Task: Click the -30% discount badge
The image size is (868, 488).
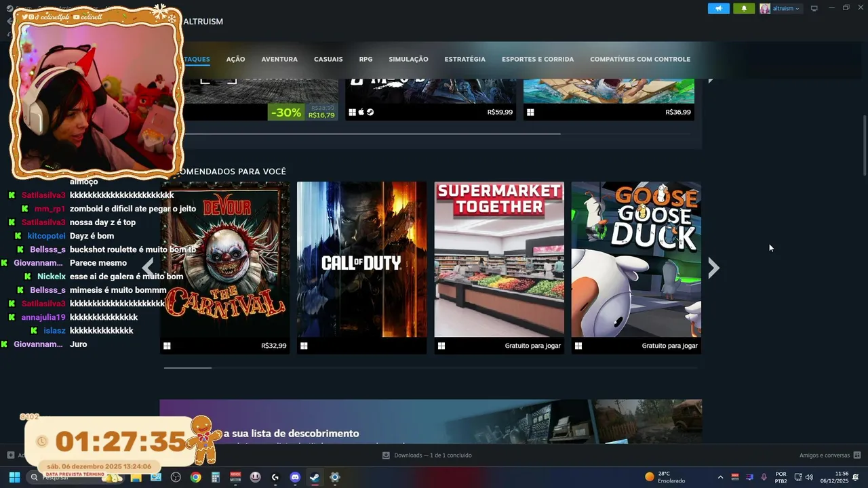Action: 285,113
